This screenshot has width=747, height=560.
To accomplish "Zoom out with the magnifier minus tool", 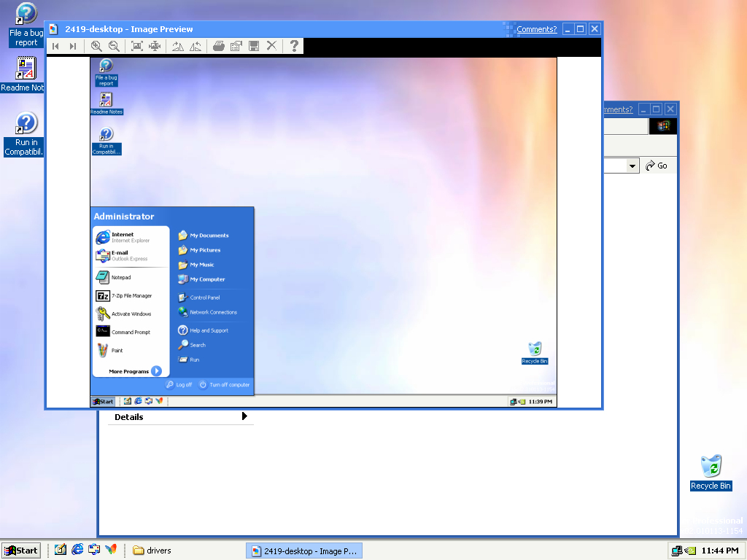I will pos(114,46).
